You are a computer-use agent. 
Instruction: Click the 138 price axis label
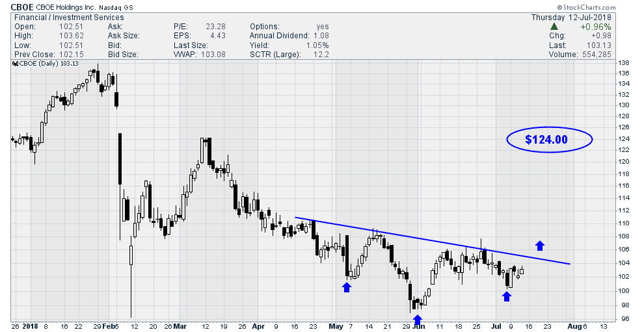(x=624, y=63)
